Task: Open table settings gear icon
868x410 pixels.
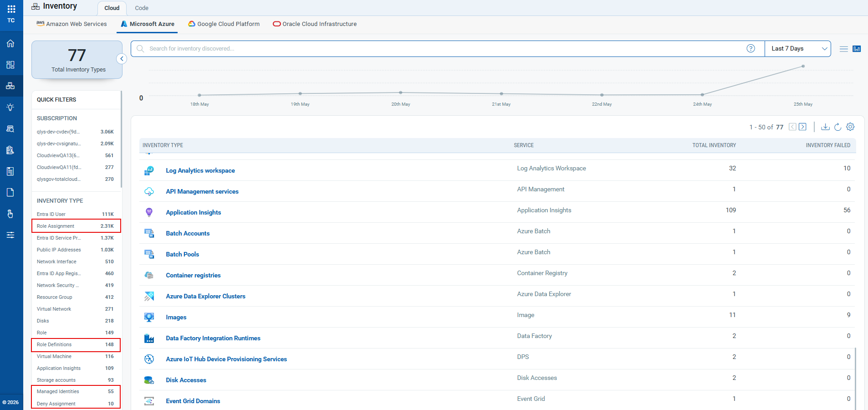Action: (850, 127)
